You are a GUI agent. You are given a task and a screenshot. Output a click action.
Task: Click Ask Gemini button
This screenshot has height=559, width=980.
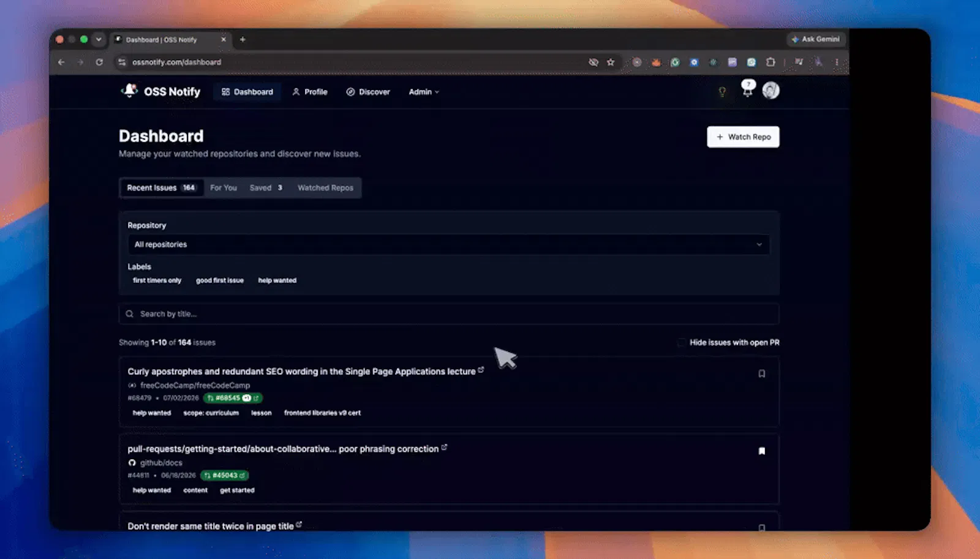815,39
